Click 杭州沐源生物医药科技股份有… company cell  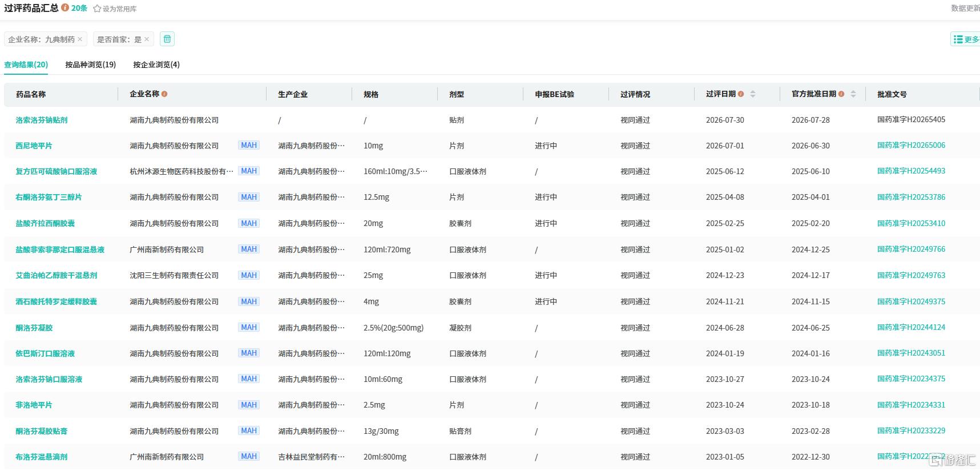click(x=182, y=171)
